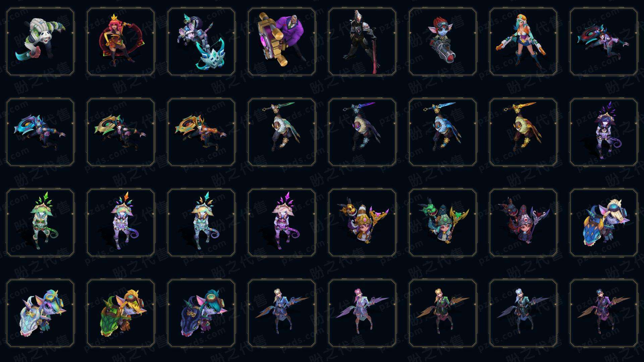The width and height of the screenshot is (644, 362).
Task: Select the teal-haired dual pistol girl skin
Action: pyautogui.click(x=523, y=42)
